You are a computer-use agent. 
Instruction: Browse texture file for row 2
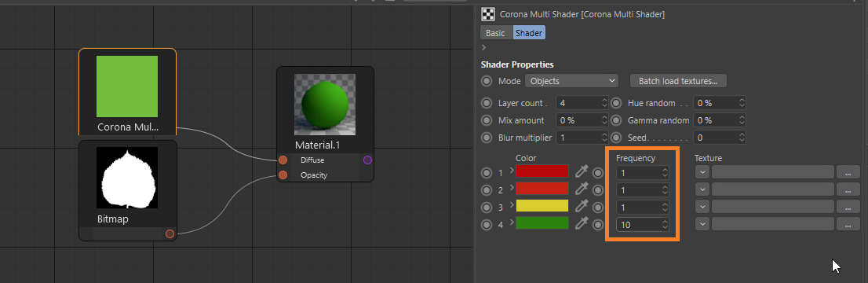tap(848, 189)
